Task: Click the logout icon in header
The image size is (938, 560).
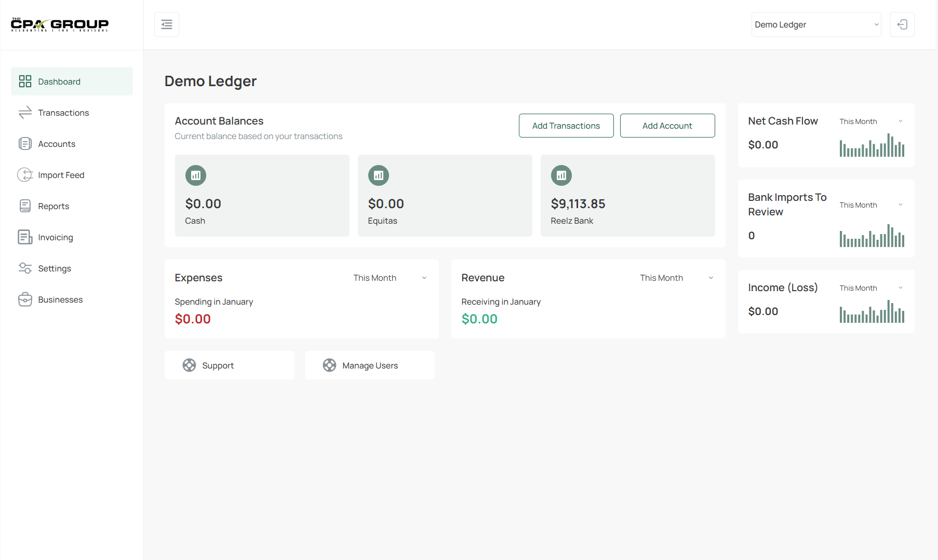Action: [902, 24]
